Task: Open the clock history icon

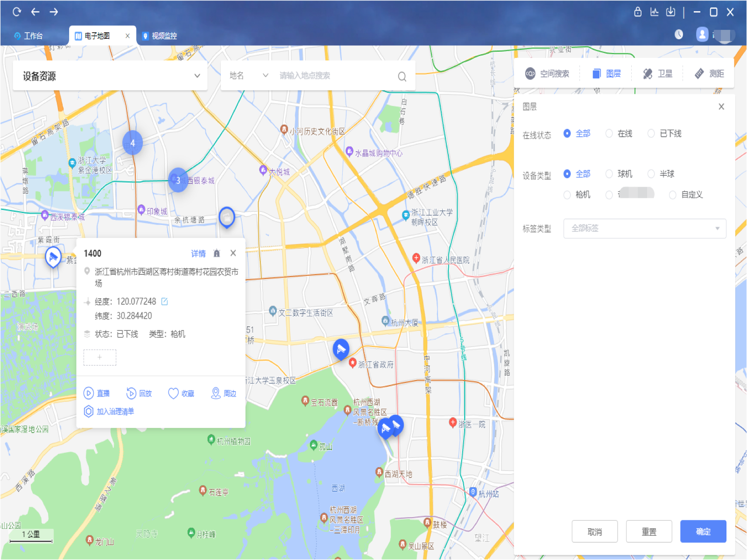Action: (x=679, y=34)
